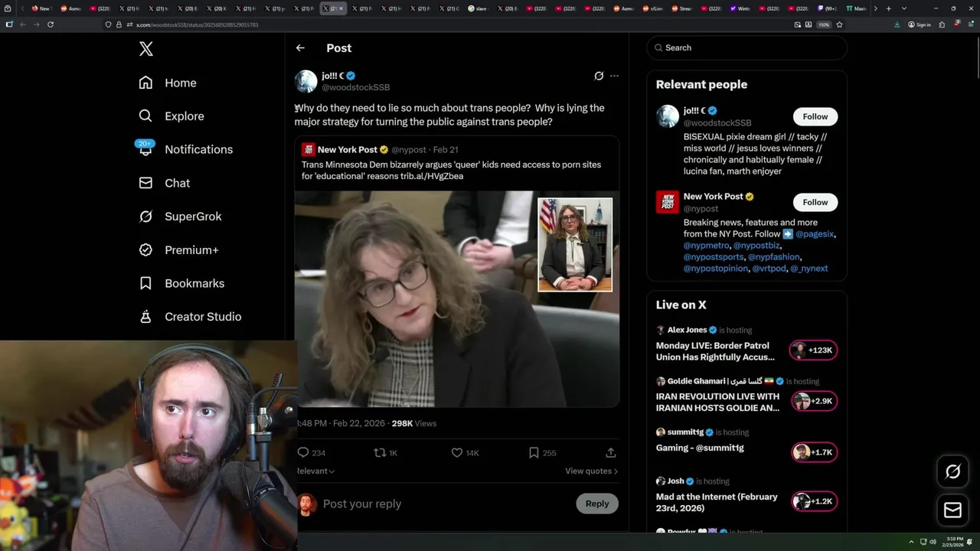This screenshot has height=551, width=980.
Task: Reload the page in the browser
Action: (x=51, y=24)
